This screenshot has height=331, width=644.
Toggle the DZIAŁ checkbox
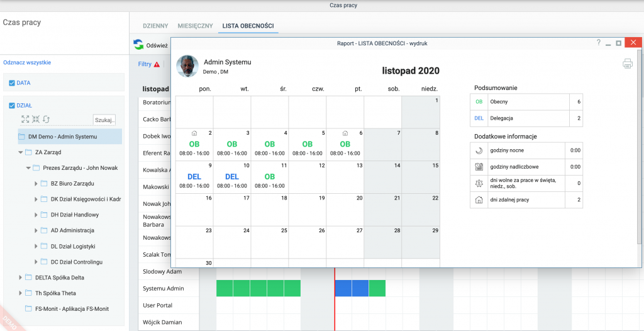[12, 106]
